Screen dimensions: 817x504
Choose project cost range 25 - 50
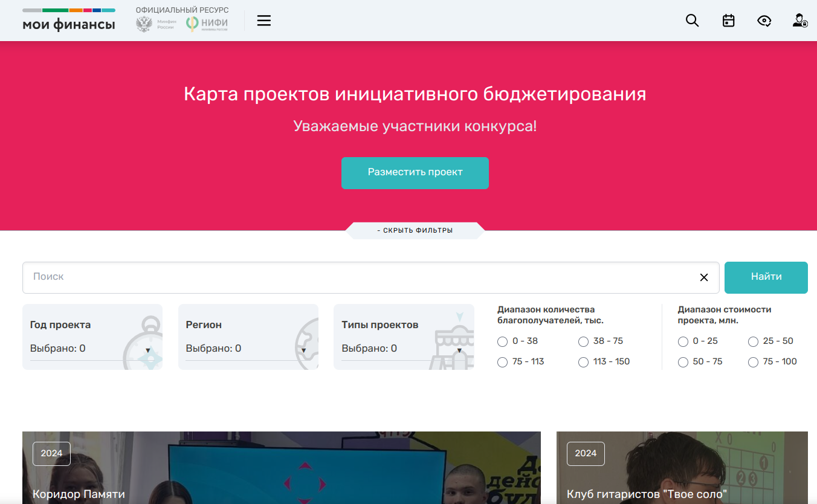[x=753, y=342]
